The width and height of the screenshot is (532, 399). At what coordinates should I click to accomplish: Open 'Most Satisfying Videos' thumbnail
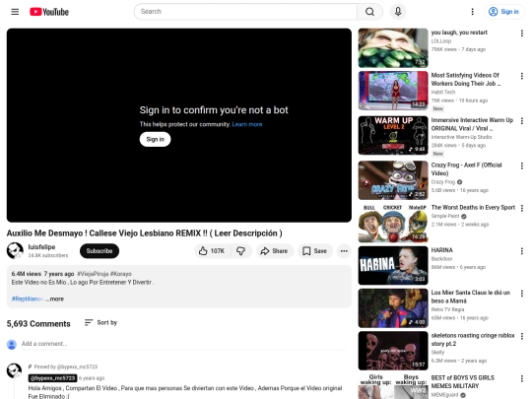click(x=393, y=91)
